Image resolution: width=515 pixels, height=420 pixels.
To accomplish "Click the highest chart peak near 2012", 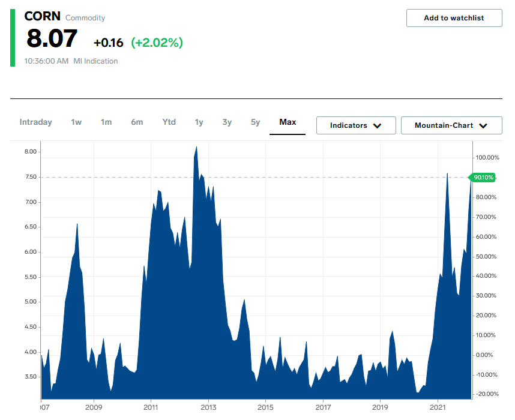I will (196, 148).
